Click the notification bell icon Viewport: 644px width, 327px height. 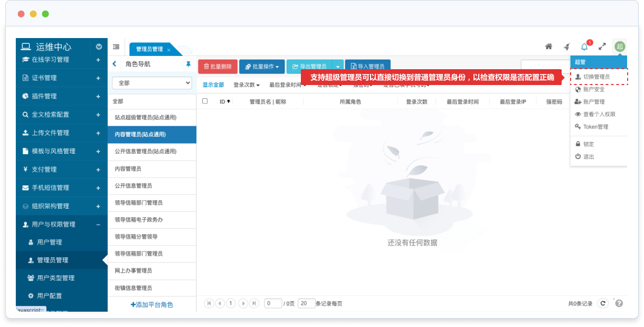point(584,46)
